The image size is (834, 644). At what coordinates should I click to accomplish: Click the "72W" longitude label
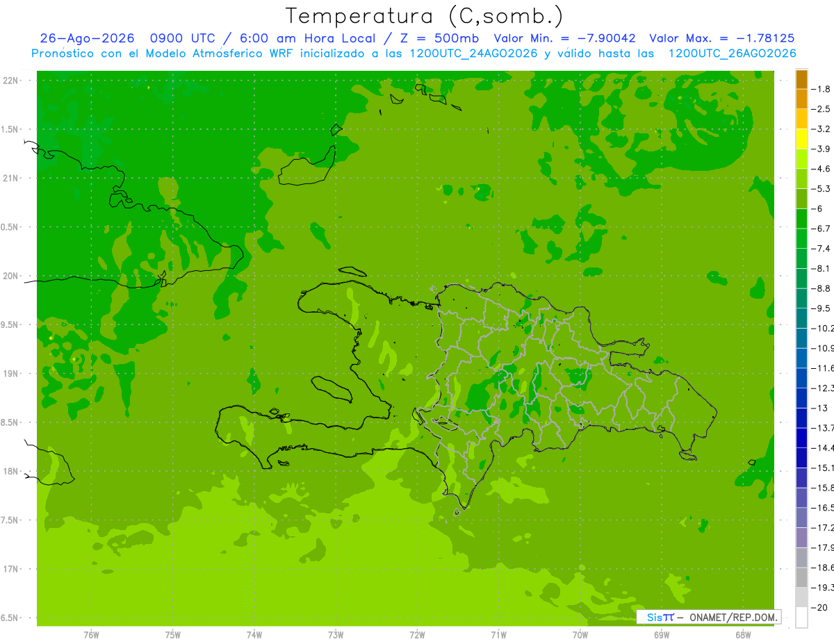417,635
